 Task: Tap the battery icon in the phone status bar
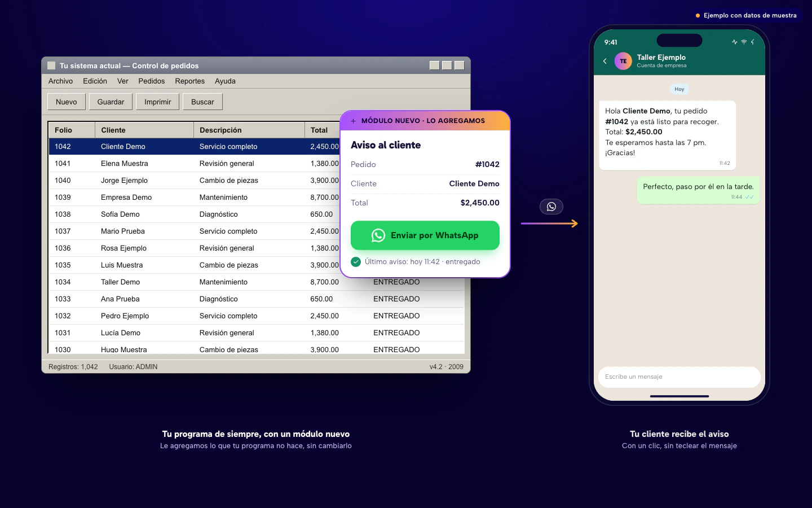[752, 42]
